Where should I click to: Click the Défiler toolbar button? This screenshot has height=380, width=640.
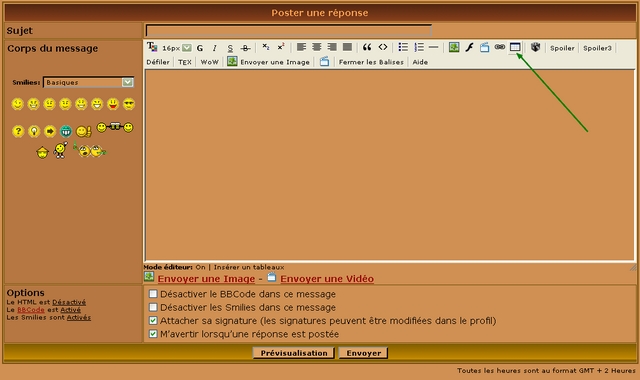tap(158, 62)
